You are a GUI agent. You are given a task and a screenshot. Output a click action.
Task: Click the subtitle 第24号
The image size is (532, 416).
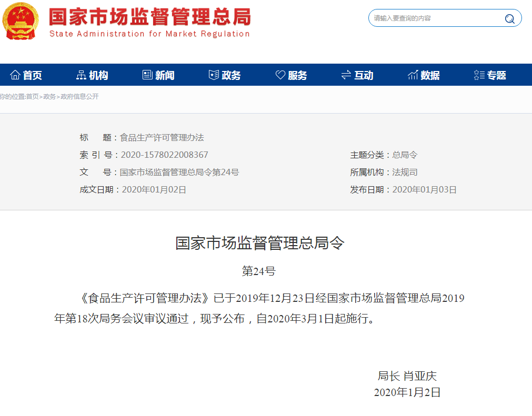258,271
